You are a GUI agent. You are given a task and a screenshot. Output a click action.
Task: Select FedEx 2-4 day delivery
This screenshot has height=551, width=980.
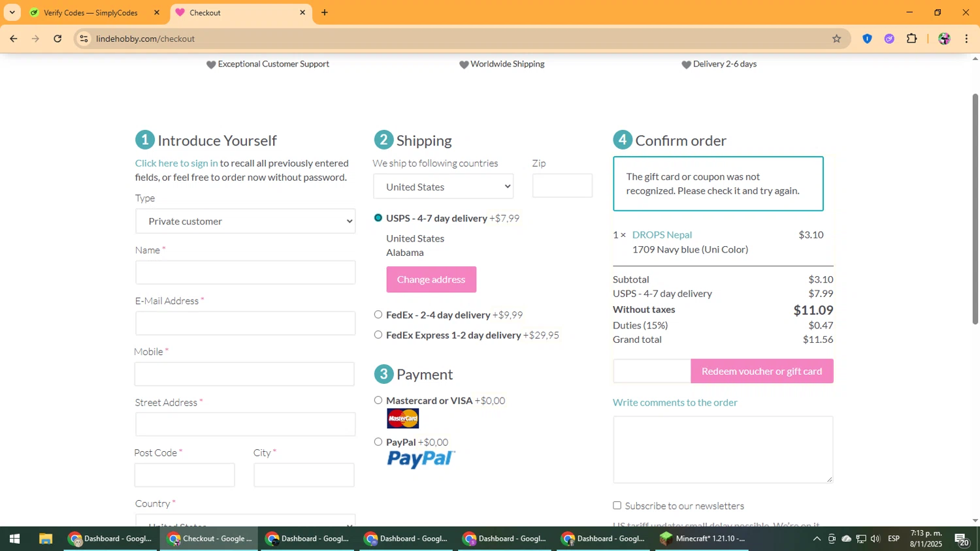click(378, 315)
